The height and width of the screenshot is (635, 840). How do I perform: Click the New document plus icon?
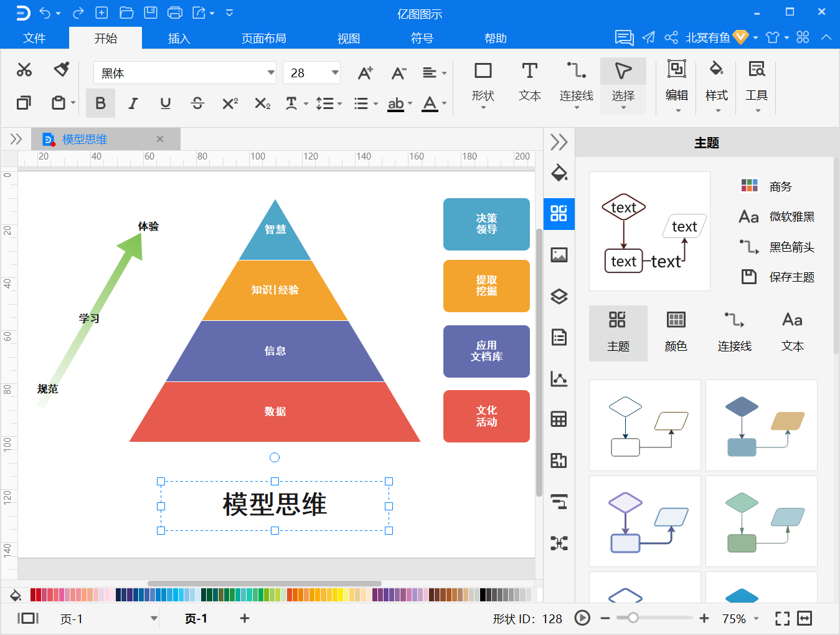(101, 12)
